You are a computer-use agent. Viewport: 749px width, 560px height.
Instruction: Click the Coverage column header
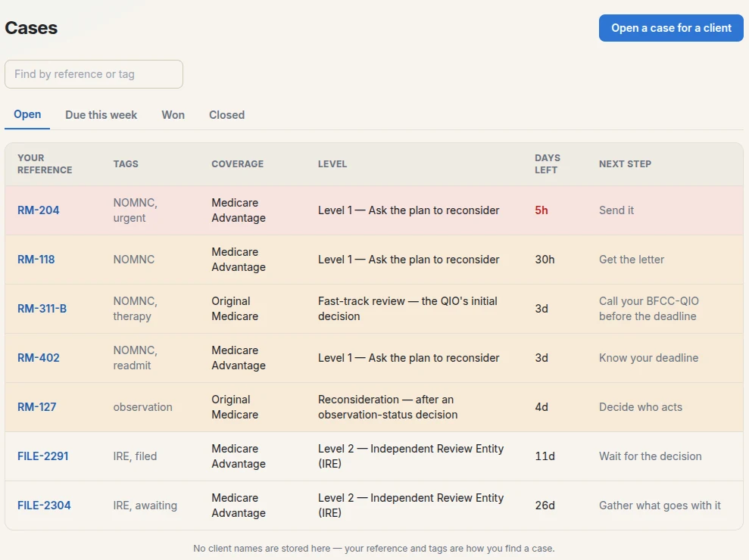237,163
